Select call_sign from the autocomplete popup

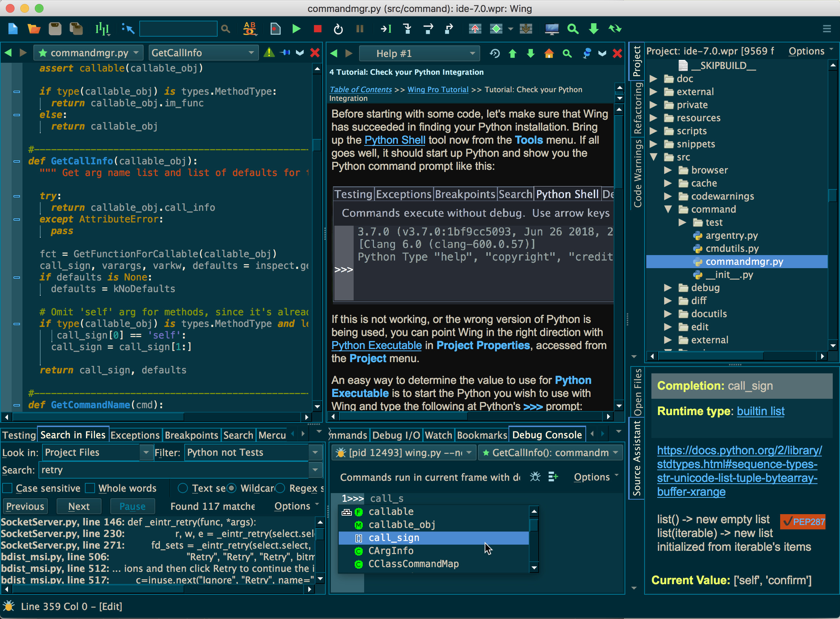(x=393, y=537)
